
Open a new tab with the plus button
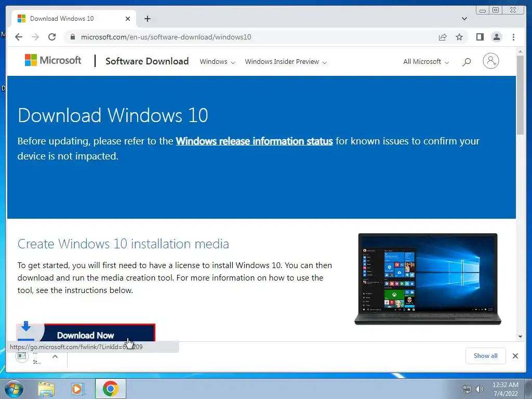(x=147, y=19)
